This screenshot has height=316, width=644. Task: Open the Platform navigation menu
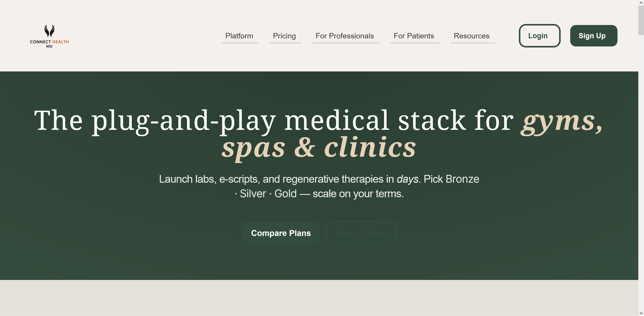click(239, 36)
